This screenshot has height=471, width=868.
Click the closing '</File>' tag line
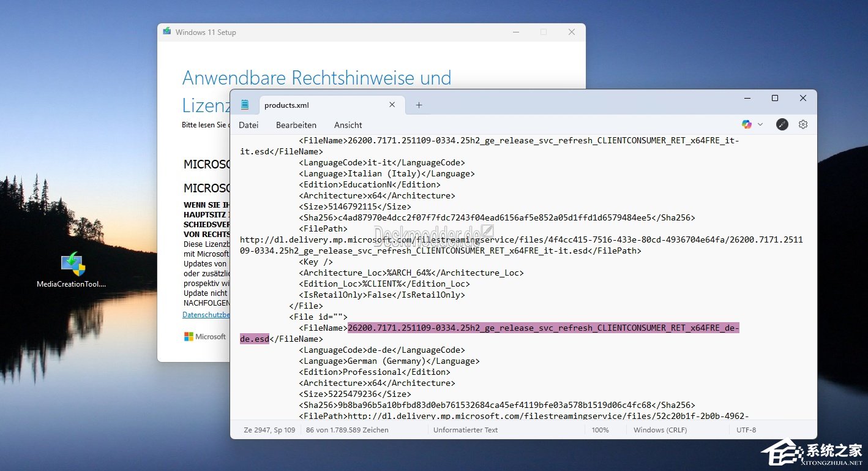pyautogui.click(x=306, y=306)
